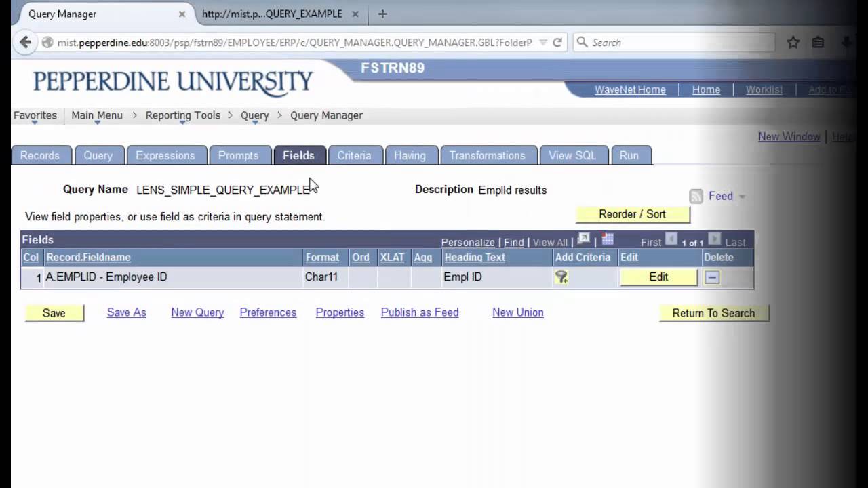
Task: Click the magnifier icon in the search box
Action: (x=582, y=42)
